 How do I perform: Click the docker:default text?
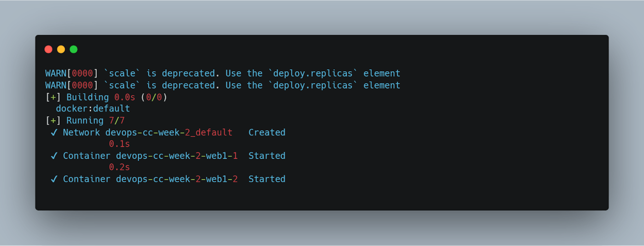pyautogui.click(x=93, y=109)
